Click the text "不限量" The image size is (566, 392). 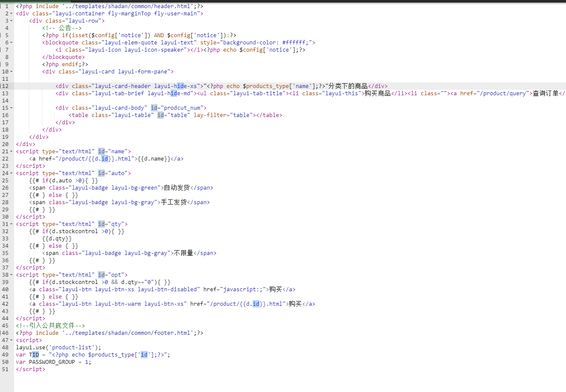[x=183, y=253]
